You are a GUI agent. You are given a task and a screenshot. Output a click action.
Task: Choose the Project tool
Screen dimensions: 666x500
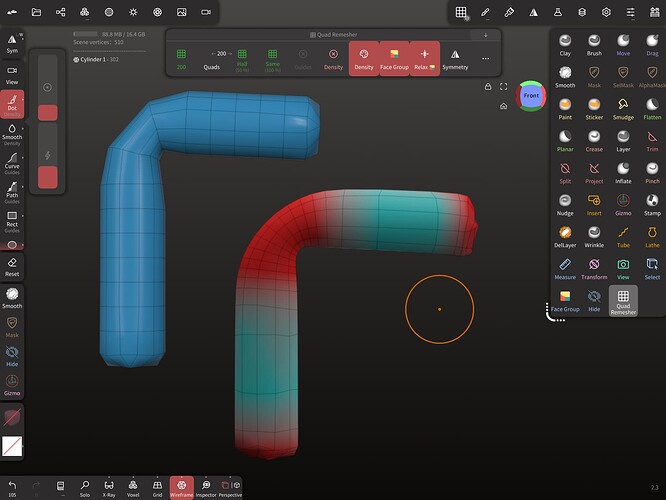(x=594, y=173)
